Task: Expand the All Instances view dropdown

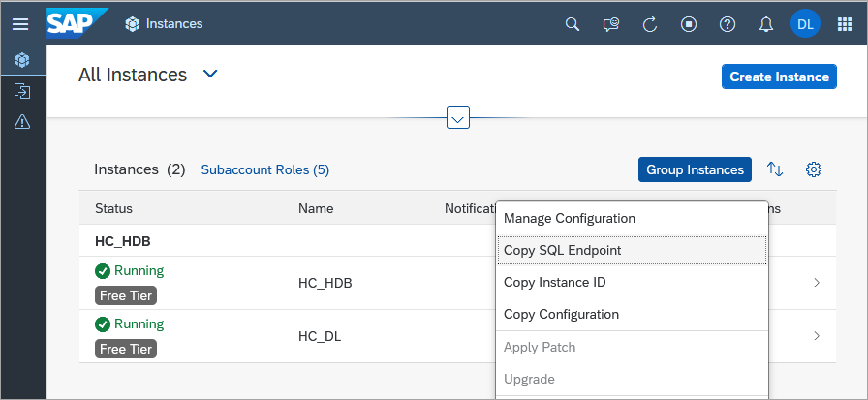Action: [x=210, y=74]
